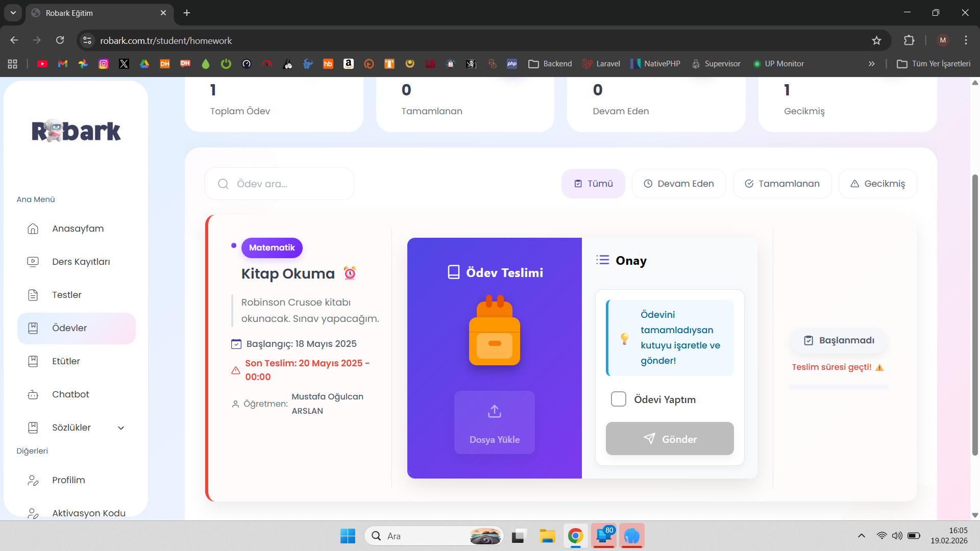Screen dimensions: 980x551
Task: Check the Ödevi Yaptım checkbox
Action: (x=618, y=399)
